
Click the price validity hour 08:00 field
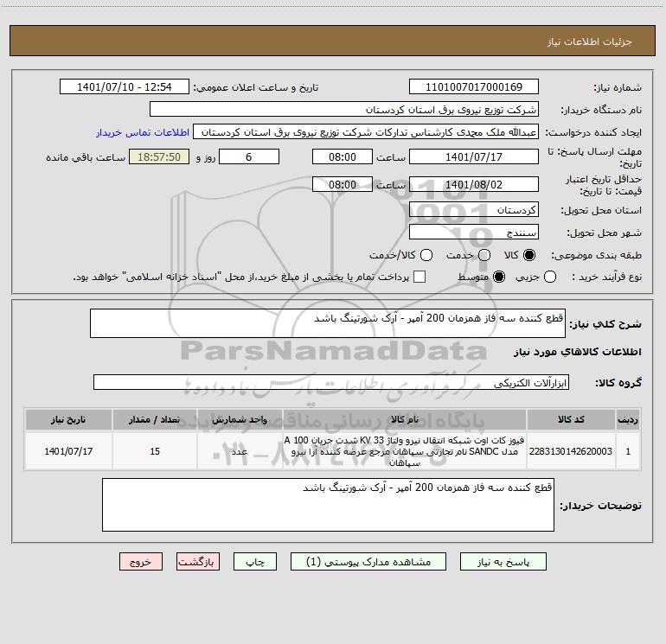tap(343, 184)
